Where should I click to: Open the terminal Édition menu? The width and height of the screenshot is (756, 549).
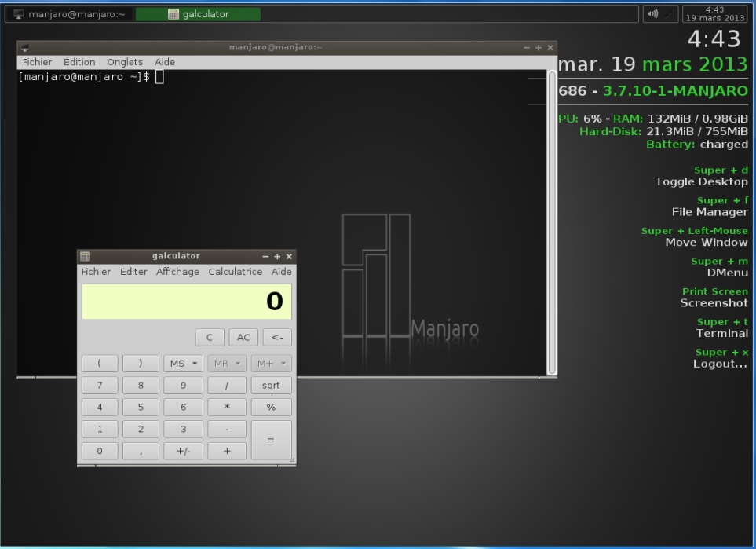pos(79,62)
